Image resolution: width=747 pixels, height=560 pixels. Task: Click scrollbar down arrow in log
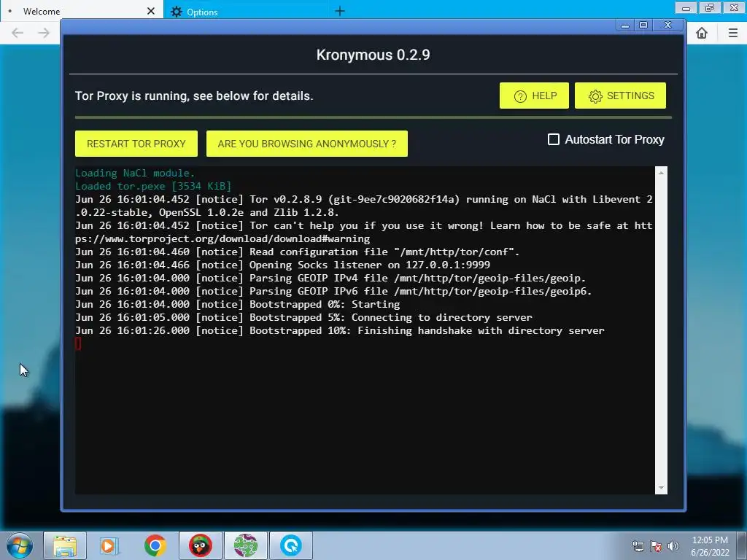(x=661, y=488)
